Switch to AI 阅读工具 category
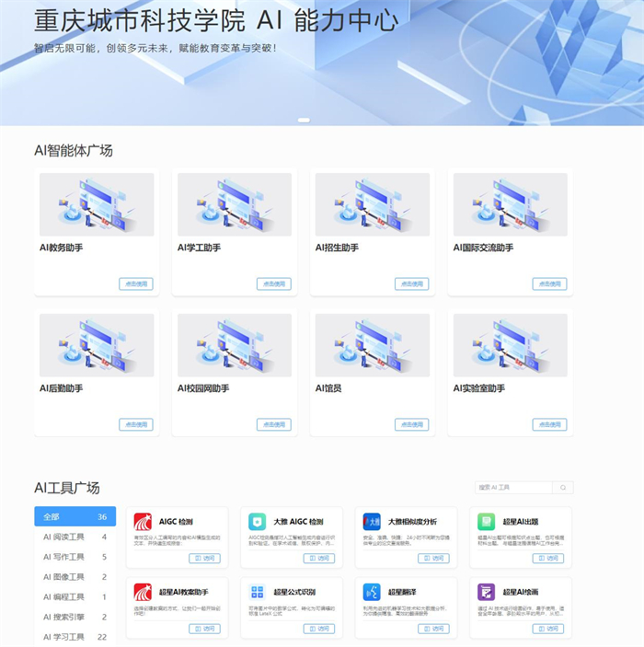644x647 pixels. tap(75, 537)
